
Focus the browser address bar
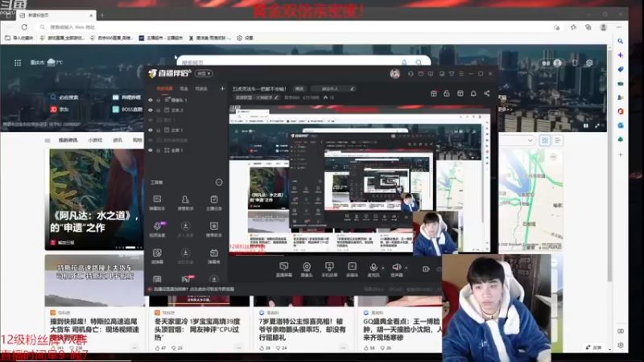tap(294, 27)
